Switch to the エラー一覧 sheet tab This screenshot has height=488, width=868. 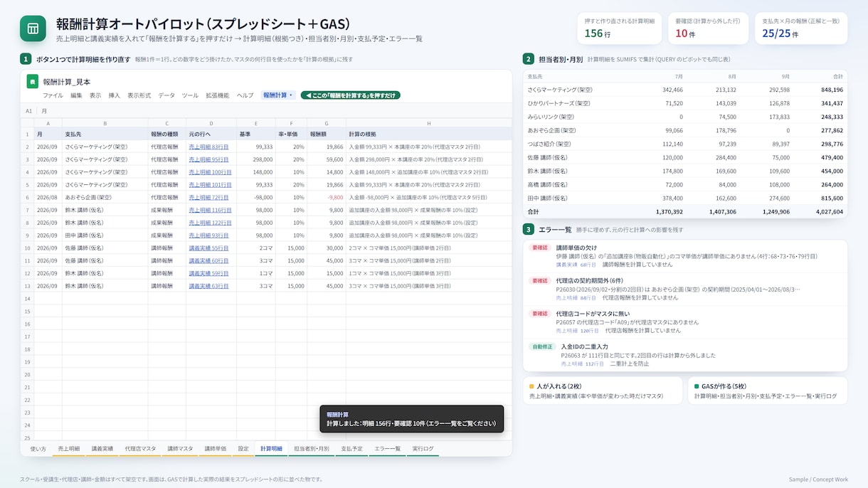coord(388,448)
